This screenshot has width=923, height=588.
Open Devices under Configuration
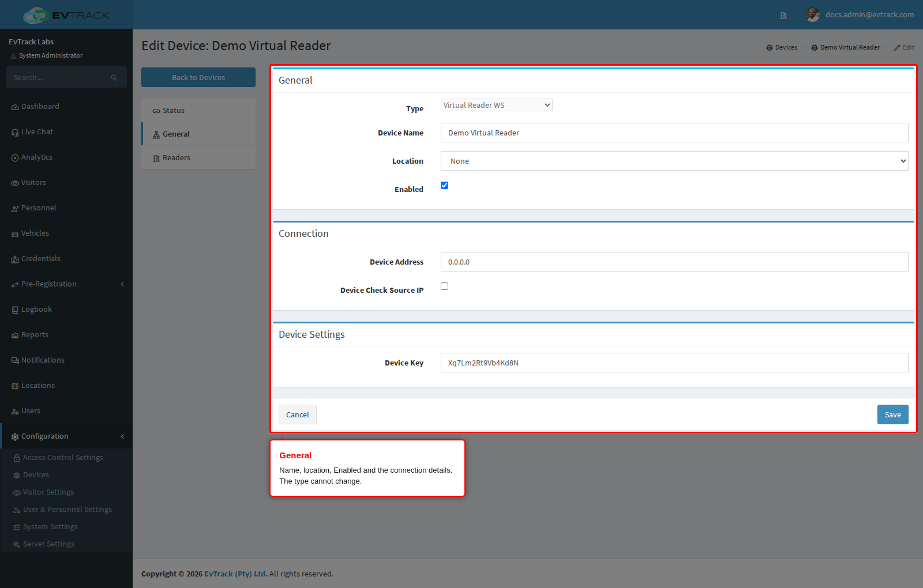pyautogui.click(x=36, y=475)
